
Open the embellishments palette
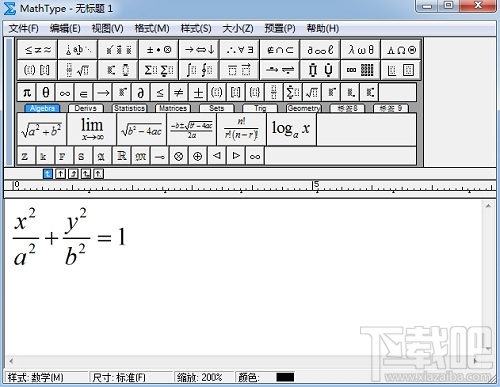click(118, 50)
